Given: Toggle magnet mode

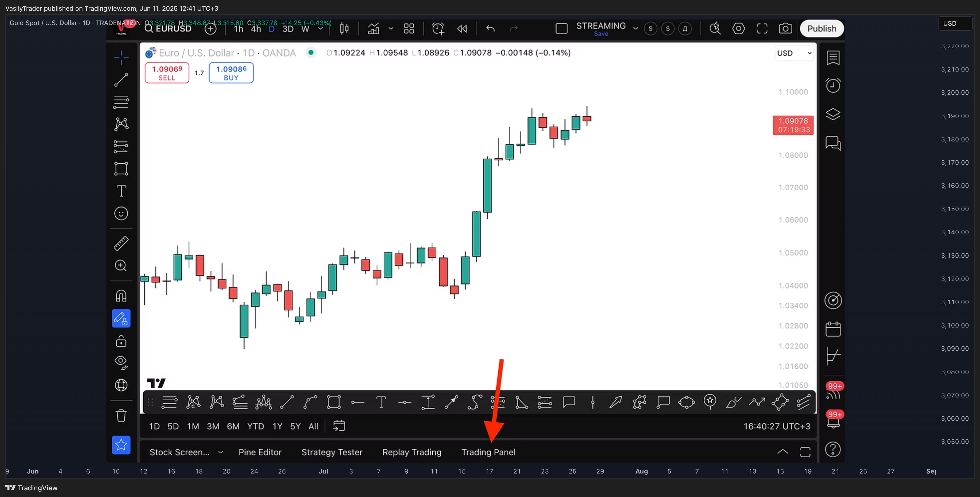Looking at the screenshot, I should (x=121, y=296).
